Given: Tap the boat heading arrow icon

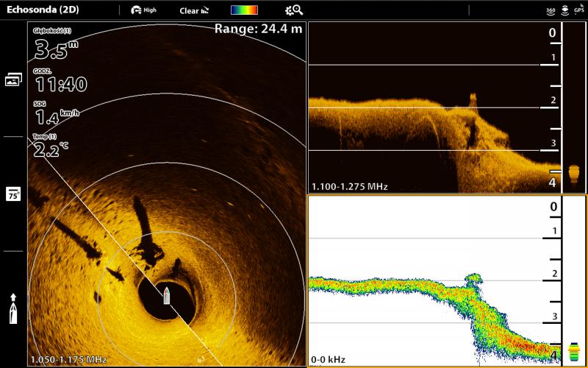Looking at the screenshot, I should pyautogui.click(x=13, y=308).
